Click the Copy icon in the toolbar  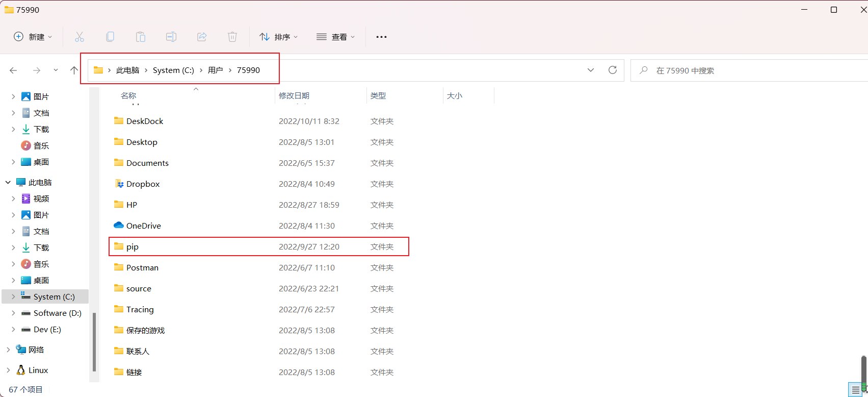(x=110, y=37)
